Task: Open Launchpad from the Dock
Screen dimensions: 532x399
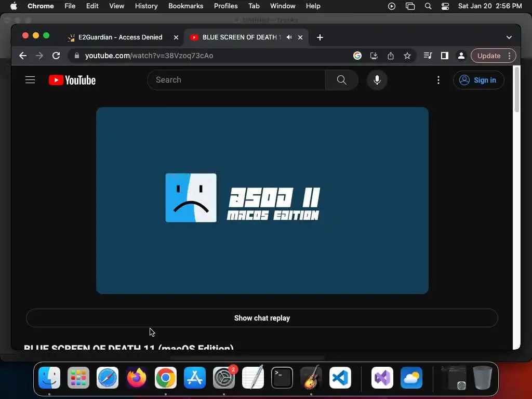Action: pos(78,378)
